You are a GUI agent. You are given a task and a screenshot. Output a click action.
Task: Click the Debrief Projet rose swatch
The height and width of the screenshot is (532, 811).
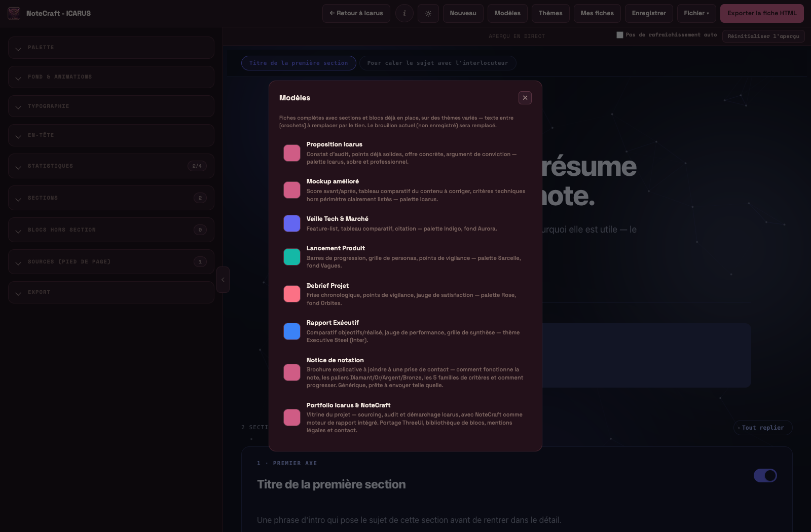point(292,294)
